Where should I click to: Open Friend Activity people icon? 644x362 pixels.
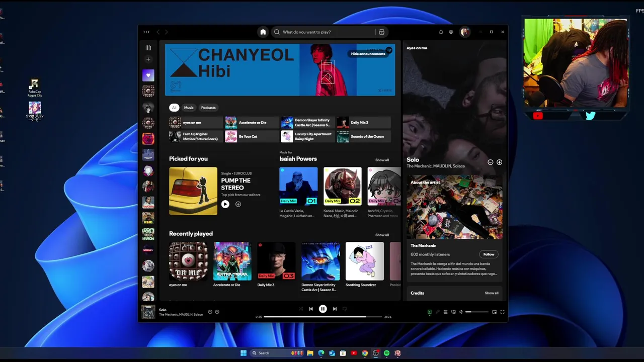coord(451,32)
